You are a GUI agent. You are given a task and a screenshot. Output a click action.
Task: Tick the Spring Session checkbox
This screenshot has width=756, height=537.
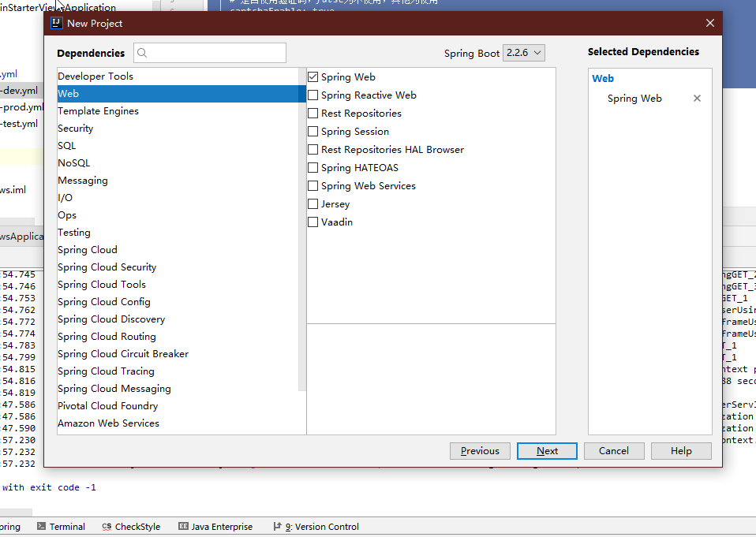point(313,132)
